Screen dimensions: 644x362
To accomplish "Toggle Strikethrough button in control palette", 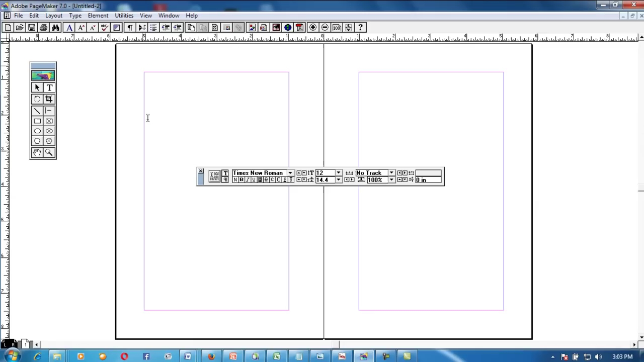I will 266,179.
